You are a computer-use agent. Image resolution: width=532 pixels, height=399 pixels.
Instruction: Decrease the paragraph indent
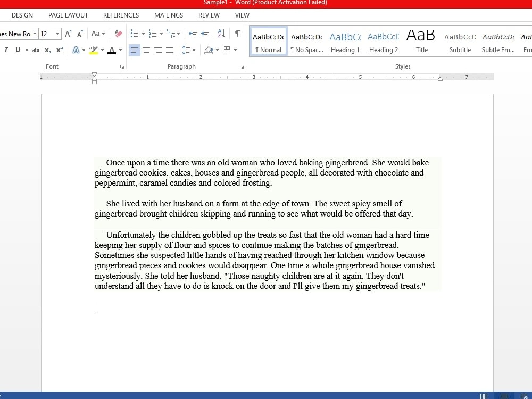(193, 33)
